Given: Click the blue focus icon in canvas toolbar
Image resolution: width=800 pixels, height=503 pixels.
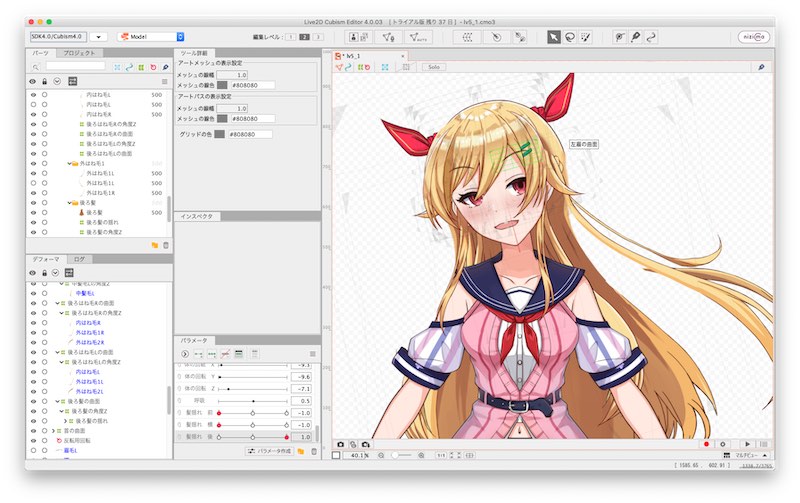Looking at the screenshot, I should pos(385,67).
